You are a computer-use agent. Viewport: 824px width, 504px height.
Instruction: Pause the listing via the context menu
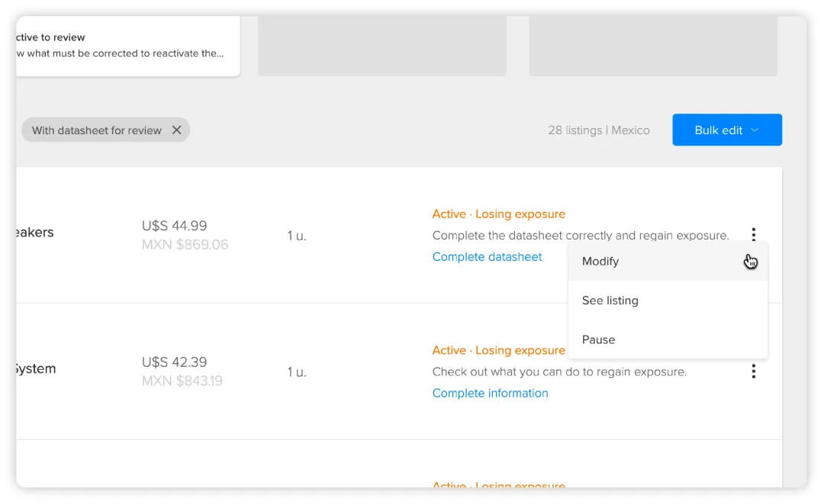point(598,340)
